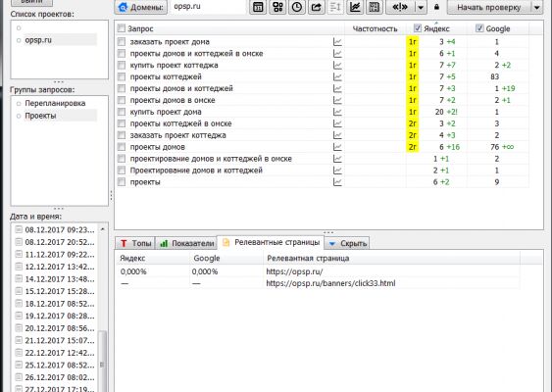This screenshot has width=552, height=392.
Task: Click Яндекс position 20 for 'купить проект дома'
Action: click(439, 112)
